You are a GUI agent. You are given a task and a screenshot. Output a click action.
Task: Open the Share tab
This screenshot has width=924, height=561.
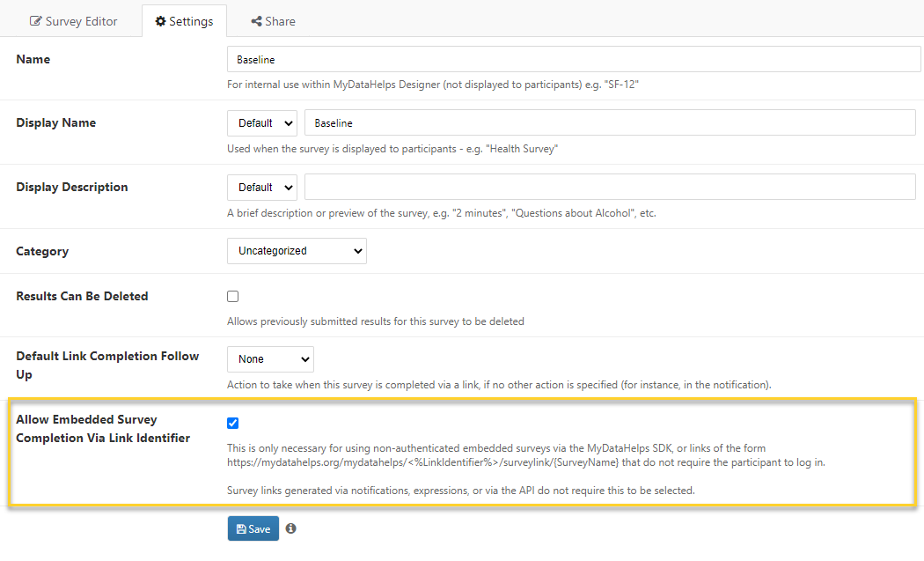[273, 21]
